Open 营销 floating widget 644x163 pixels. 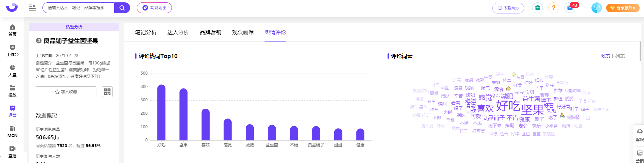coord(639,157)
